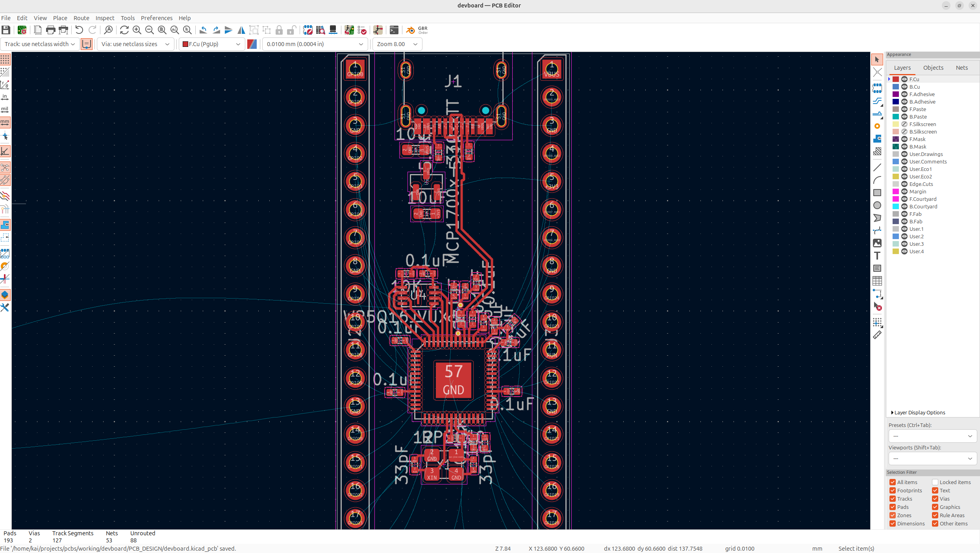
Task: Select the Draw Circle tool
Action: (877, 205)
